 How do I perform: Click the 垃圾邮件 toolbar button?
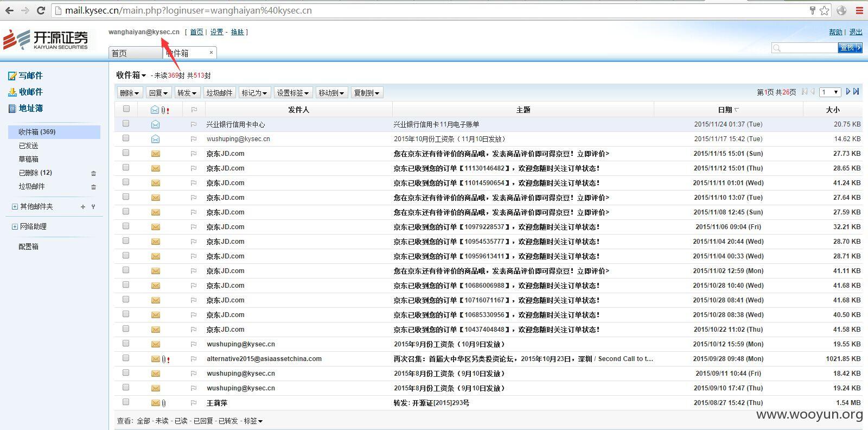coord(219,93)
